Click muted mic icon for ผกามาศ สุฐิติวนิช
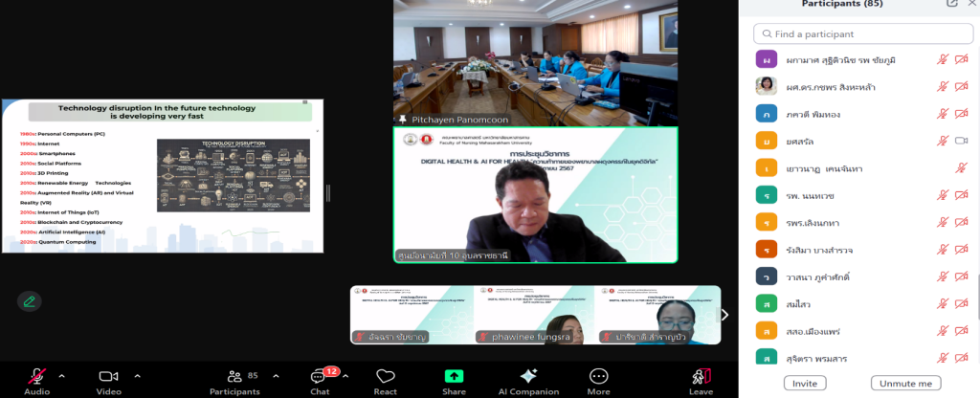 (943, 60)
